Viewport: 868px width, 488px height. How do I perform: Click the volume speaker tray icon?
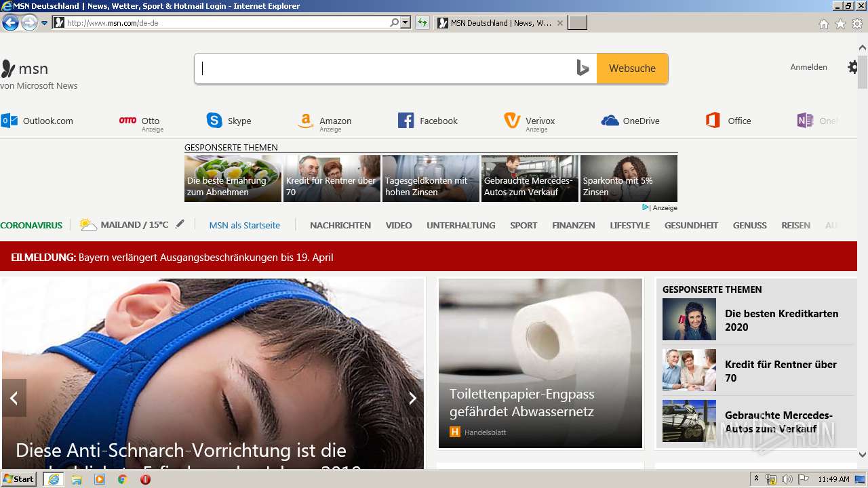pyautogui.click(x=787, y=479)
